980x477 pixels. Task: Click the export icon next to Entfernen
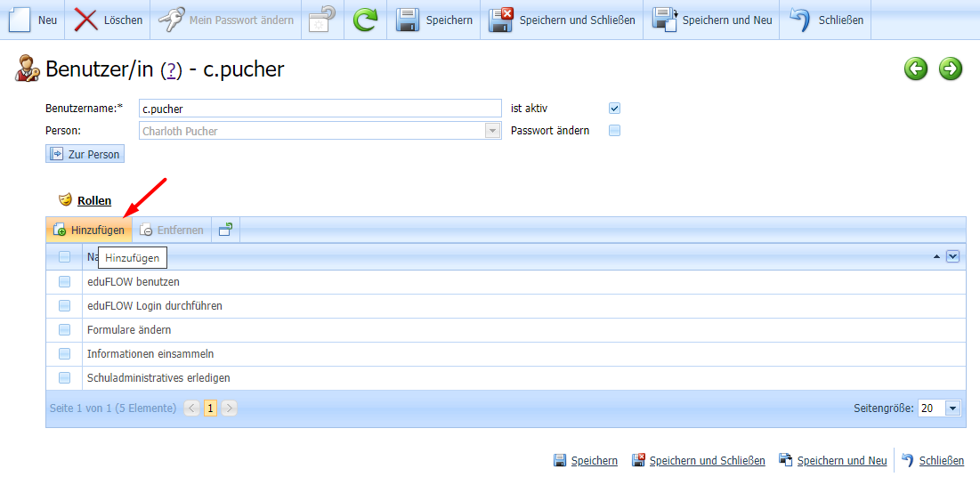[x=225, y=230]
